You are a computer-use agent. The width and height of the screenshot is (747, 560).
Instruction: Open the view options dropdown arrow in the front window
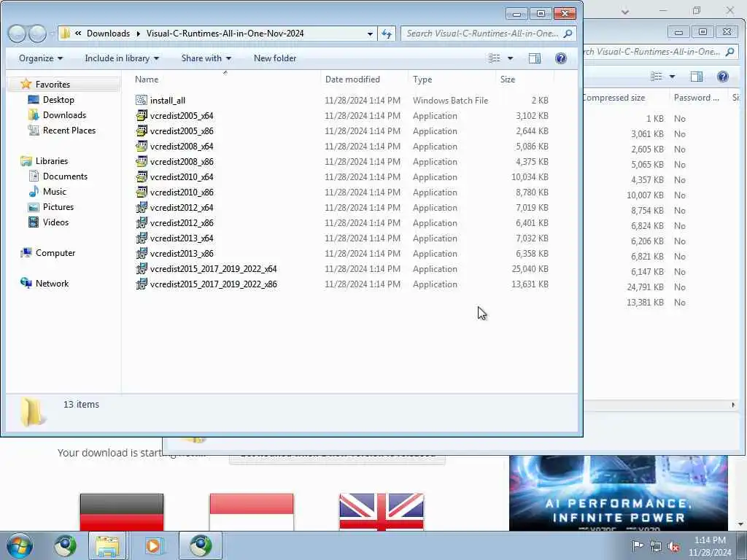[510, 58]
